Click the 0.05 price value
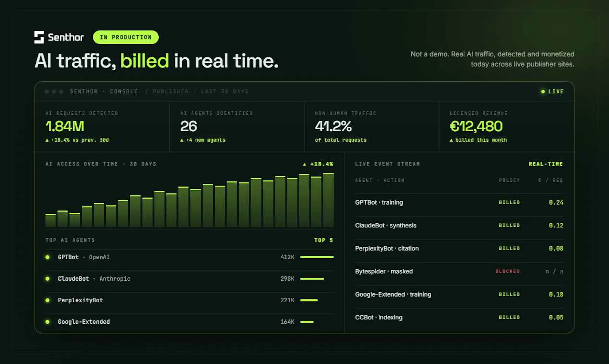This screenshot has height=364, width=609. click(x=556, y=317)
